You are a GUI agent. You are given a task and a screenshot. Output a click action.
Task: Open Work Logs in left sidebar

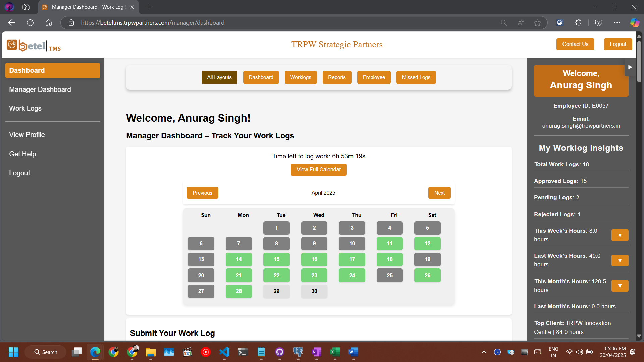(x=25, y=108)
